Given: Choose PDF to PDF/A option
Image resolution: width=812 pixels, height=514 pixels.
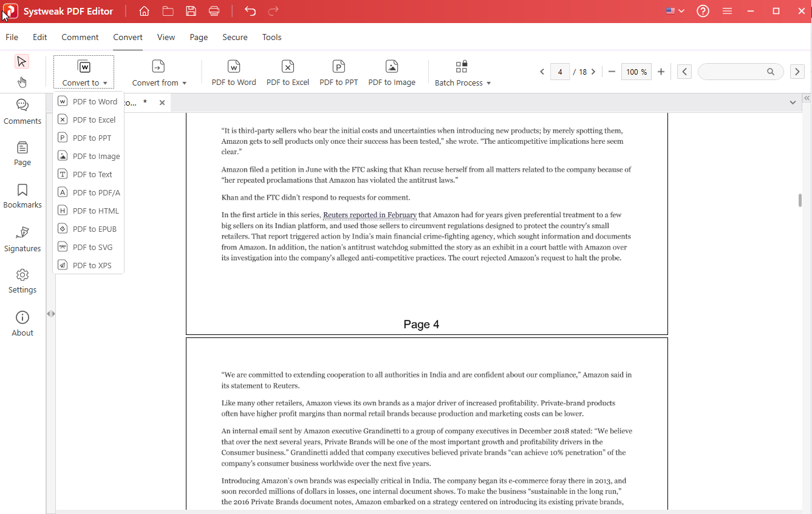Looking at the screenshot, I should [x=89, y=192].
